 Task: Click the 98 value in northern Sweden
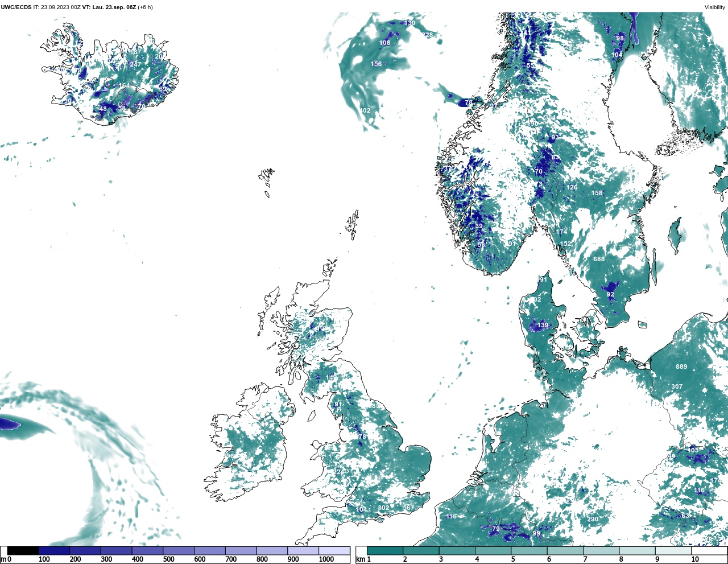(x=620, y=38)
